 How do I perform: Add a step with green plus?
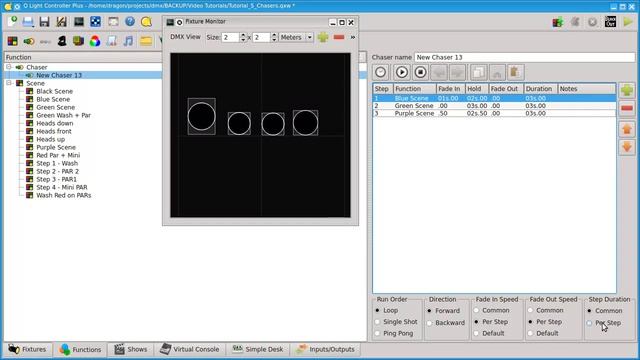[627, 90]
